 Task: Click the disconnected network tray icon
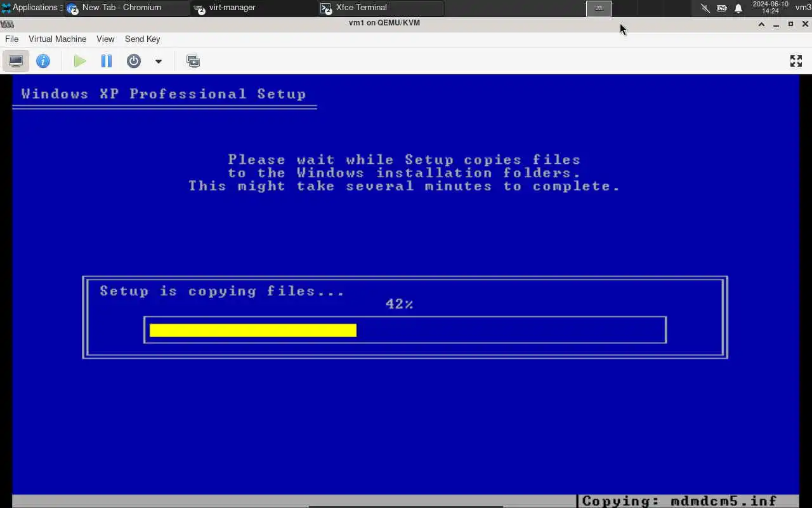[x=705, y=8]
